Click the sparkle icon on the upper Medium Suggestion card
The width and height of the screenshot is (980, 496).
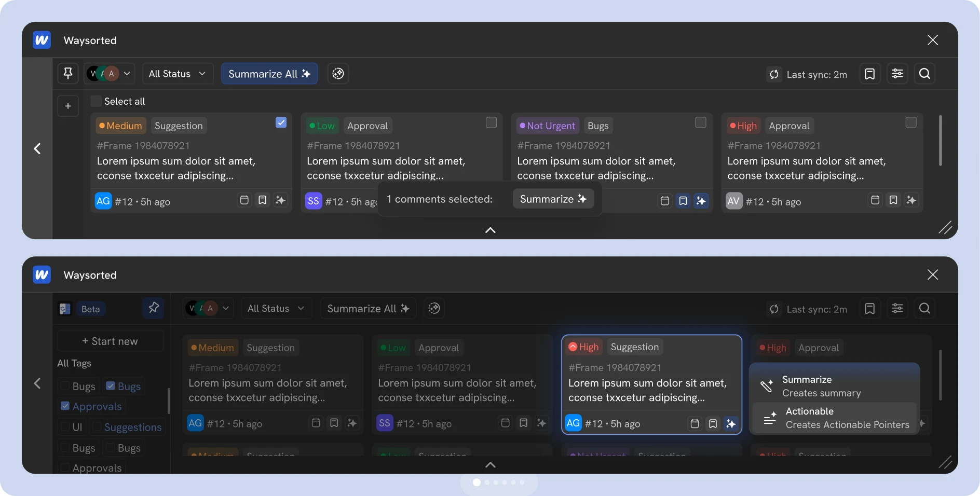[x=281, y=200]
